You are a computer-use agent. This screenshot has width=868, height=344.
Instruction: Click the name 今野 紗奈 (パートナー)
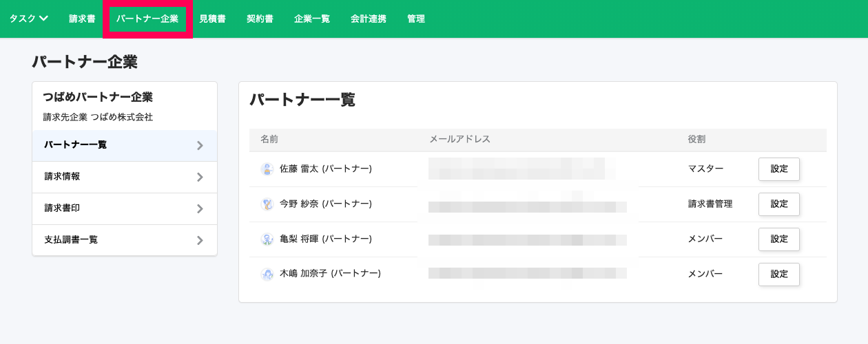326,204
